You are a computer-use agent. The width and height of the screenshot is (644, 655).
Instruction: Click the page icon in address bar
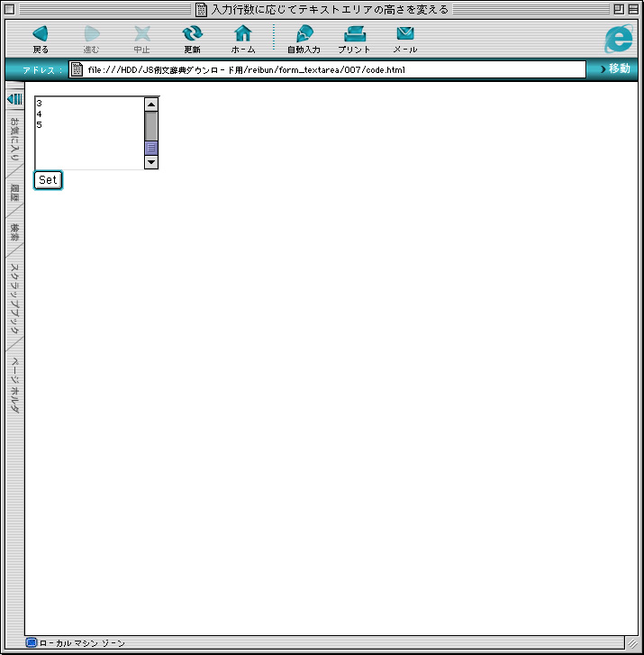(77, 69)
